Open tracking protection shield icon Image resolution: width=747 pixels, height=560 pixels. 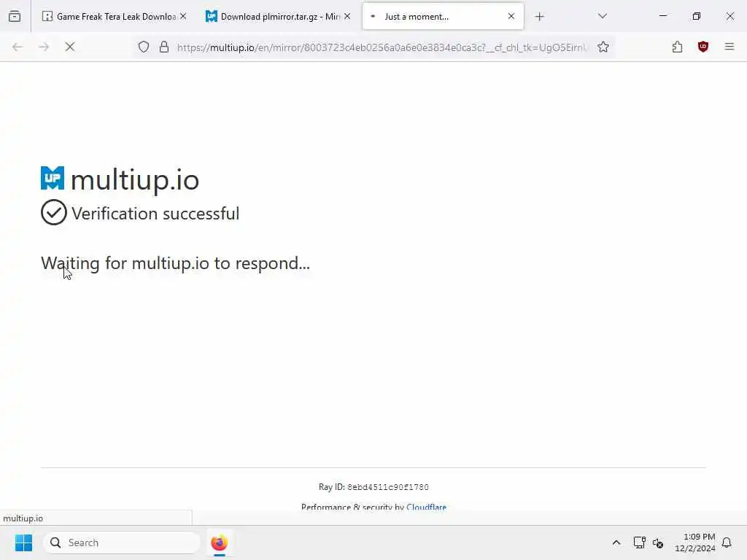tap(144, 47)
